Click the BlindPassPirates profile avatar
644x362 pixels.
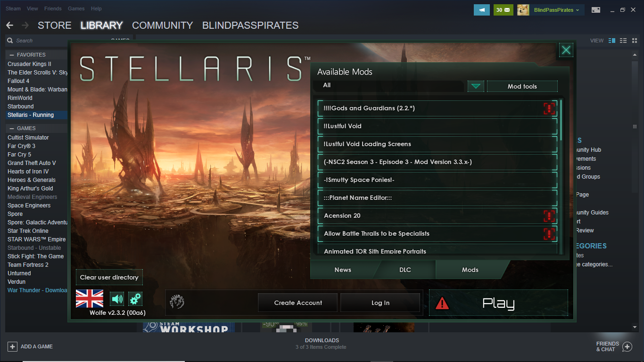523,9
